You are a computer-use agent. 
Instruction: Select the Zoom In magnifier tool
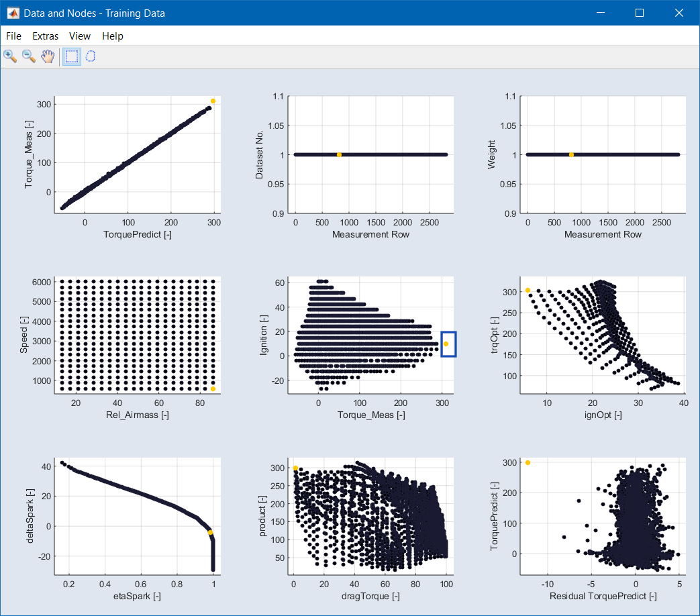click(x=10, y=56)
